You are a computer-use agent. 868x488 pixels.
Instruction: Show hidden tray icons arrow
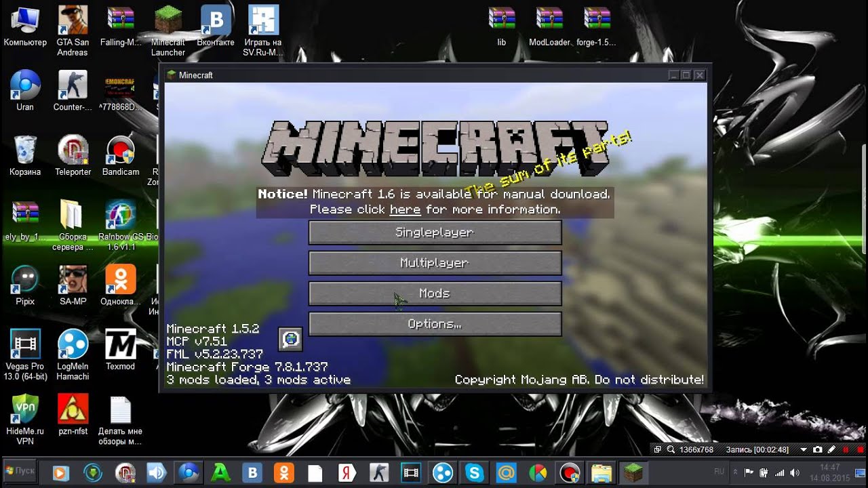[735, 472]
